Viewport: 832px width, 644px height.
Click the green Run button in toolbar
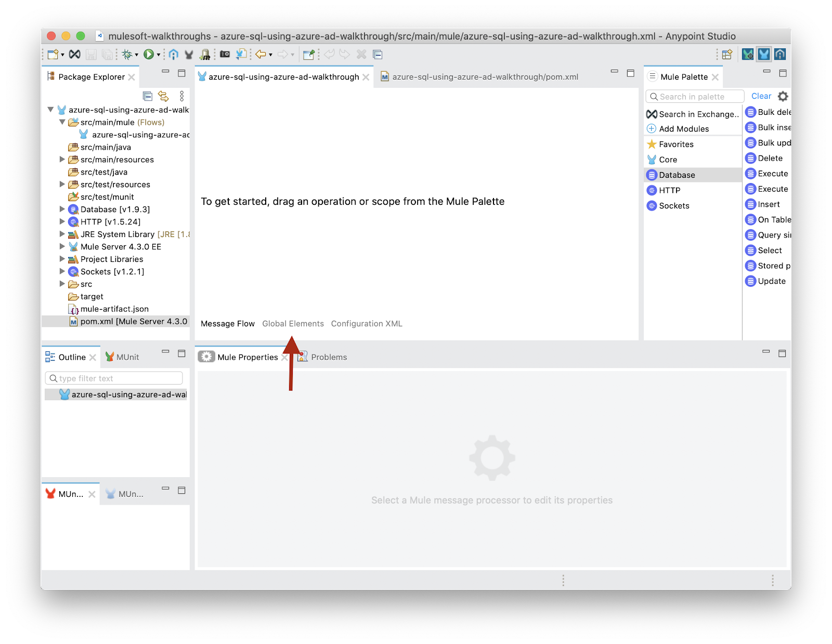click(x=149, y=54)
